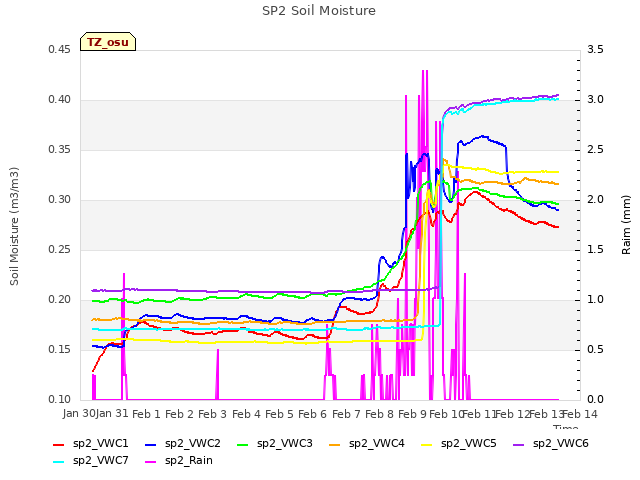Screen dimensions: 640x480
Task: Click the Jan 31 x-axis tick label
Action: pos(112,413)
